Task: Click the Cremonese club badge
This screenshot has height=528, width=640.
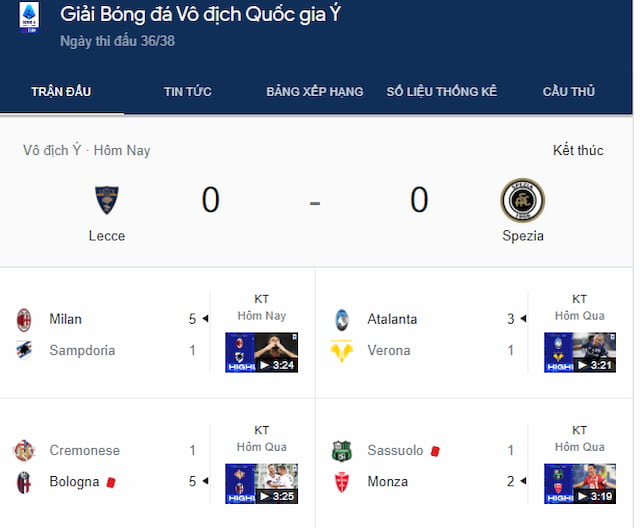Action: coord(23,451)
